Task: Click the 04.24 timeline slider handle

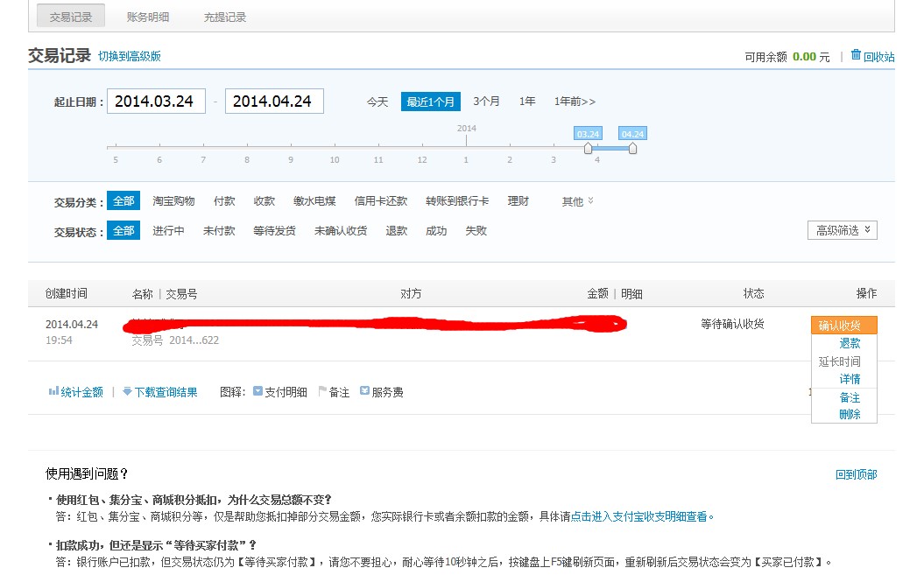Action: 632,149
